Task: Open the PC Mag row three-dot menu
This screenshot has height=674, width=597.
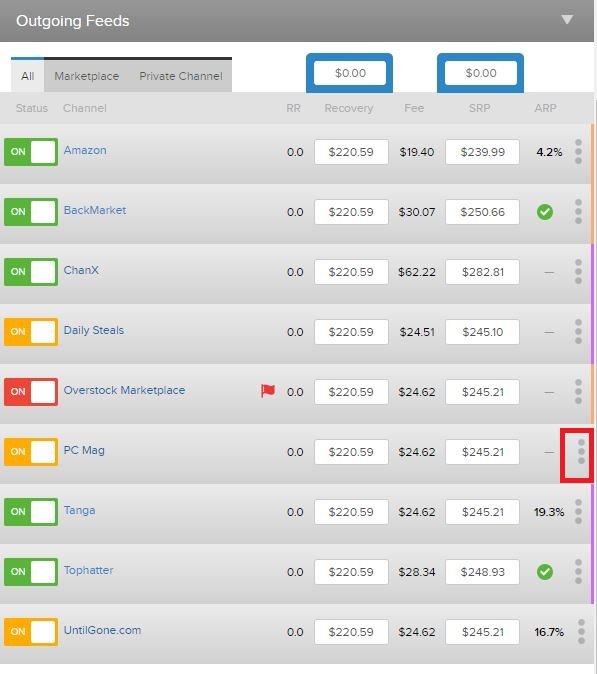Action: coord(581,452)
